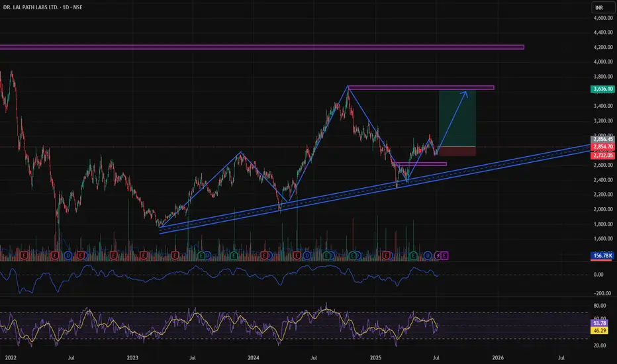Select the green profit zone of long position
Image resolution: width=617 pixels, height=364 pixels.
pos(457,118)
